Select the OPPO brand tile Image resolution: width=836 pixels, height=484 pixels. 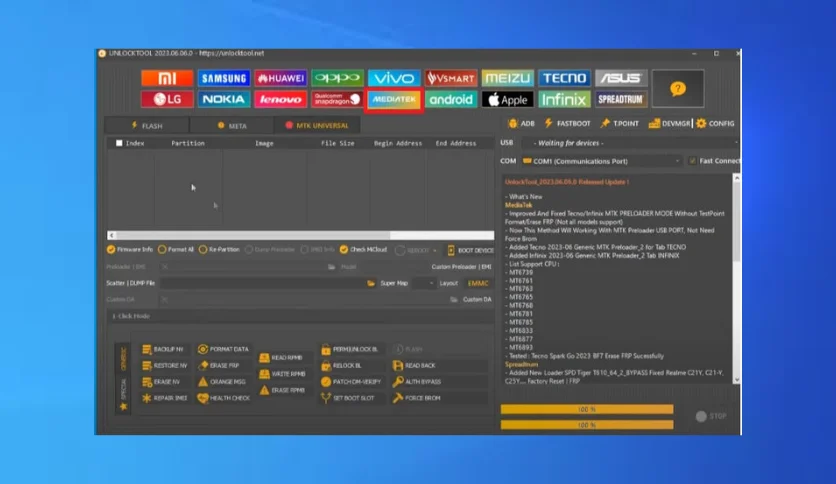coord(337,78)
